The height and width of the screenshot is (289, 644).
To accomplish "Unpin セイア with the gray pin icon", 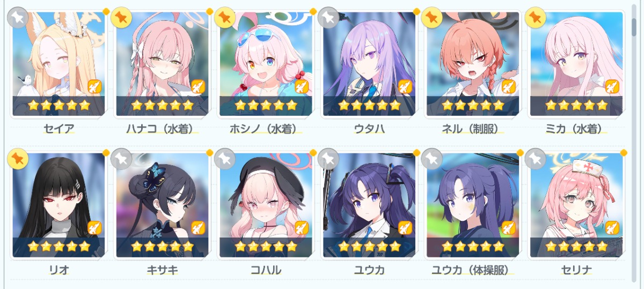I will point(18,18).
